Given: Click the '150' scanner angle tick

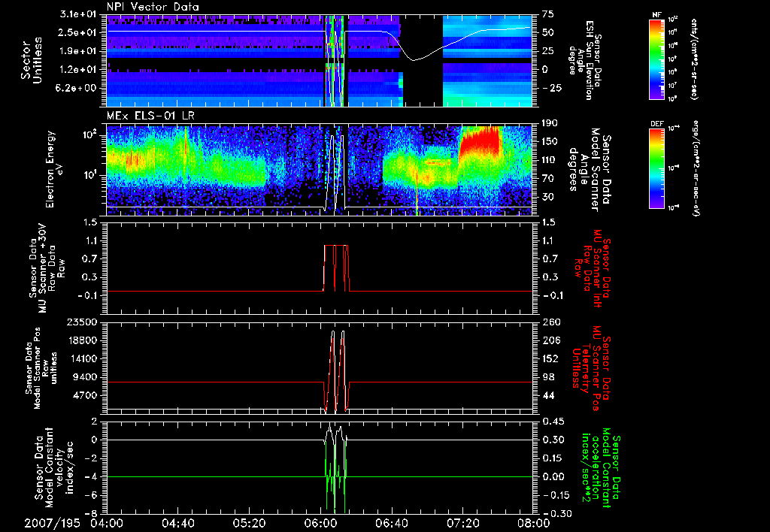Looking at the screenshot, I should pos(550,141).
